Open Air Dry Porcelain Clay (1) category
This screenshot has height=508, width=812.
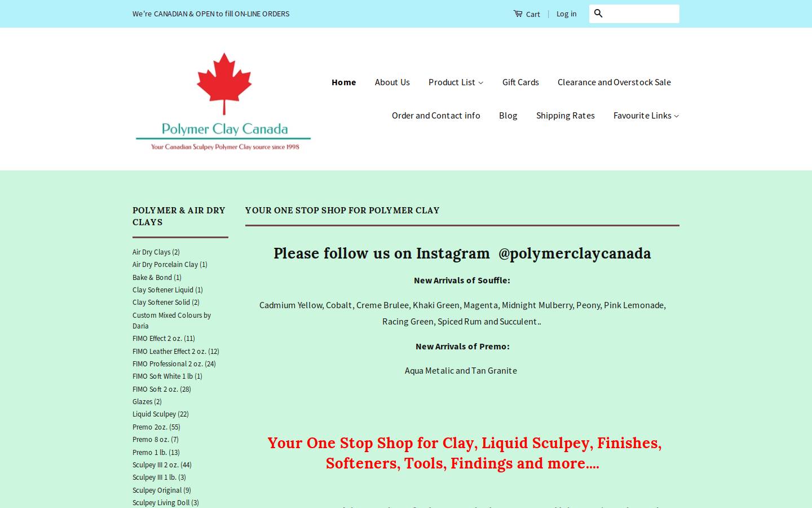(x=170, y=264)
